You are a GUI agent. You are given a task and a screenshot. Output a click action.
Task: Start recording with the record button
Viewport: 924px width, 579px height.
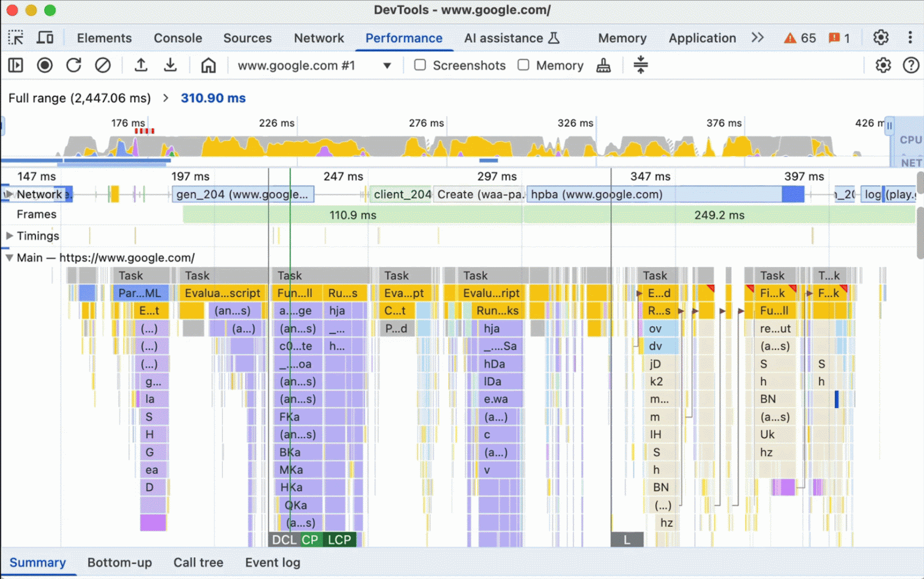coord(44,65)
